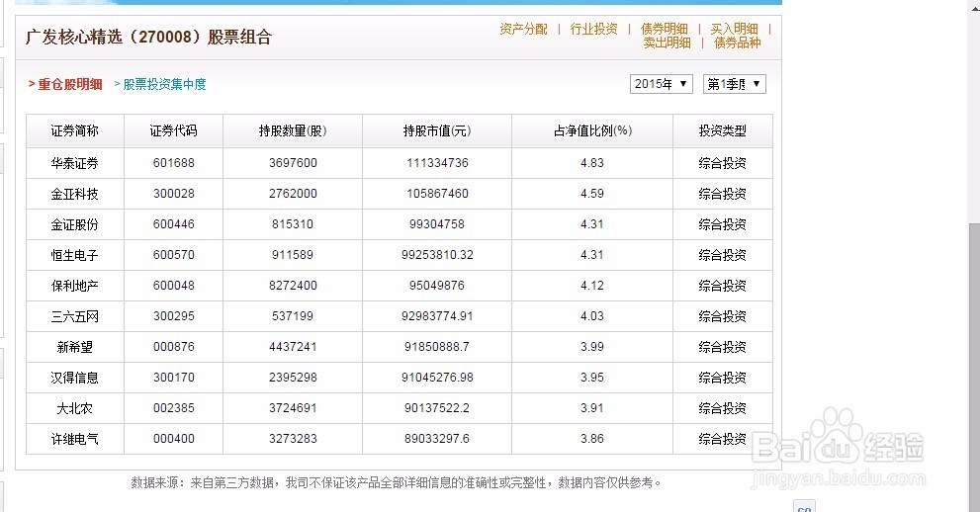980x512 pixels.
Task: Open the 债券品种 link
Action: pyautogui.click(x=738, y=43)
